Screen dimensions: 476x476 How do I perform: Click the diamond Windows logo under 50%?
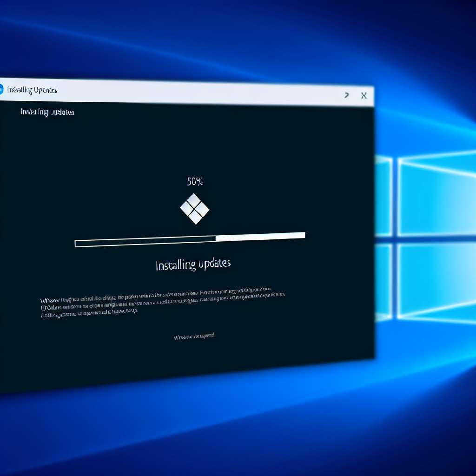click(195, 209)
